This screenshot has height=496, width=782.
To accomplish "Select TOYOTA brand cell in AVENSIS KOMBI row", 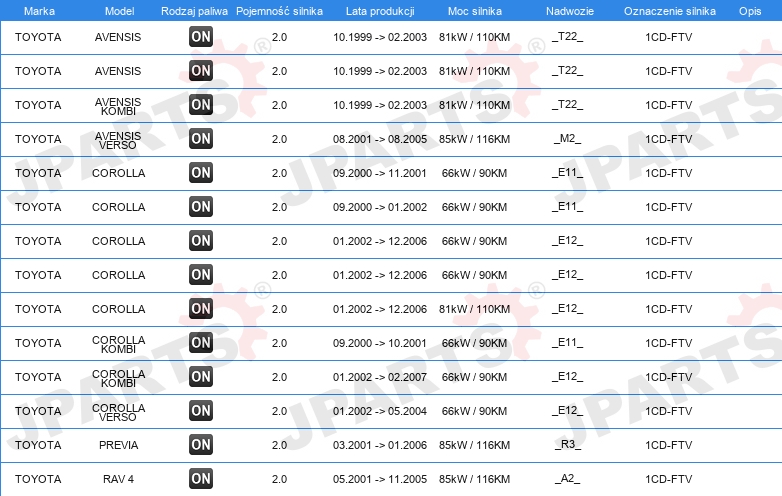I will (38, 105).
